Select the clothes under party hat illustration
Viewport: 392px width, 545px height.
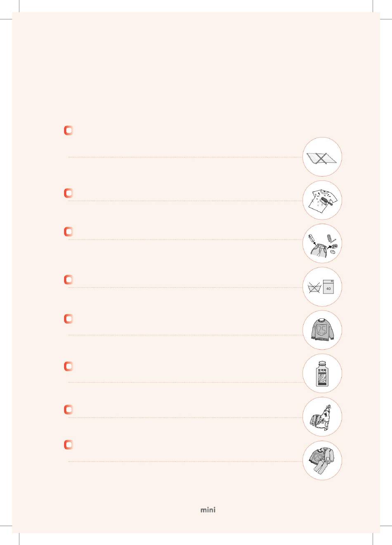(322, 417)
